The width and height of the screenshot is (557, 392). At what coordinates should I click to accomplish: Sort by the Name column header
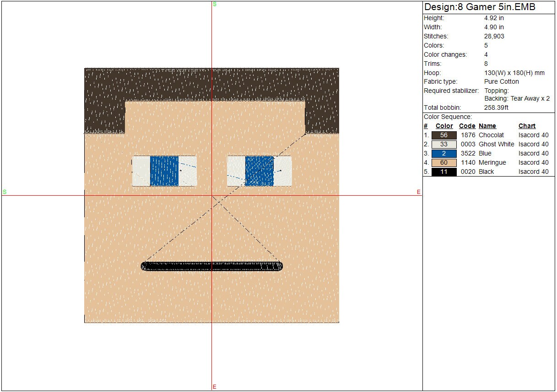coord(487,126)
